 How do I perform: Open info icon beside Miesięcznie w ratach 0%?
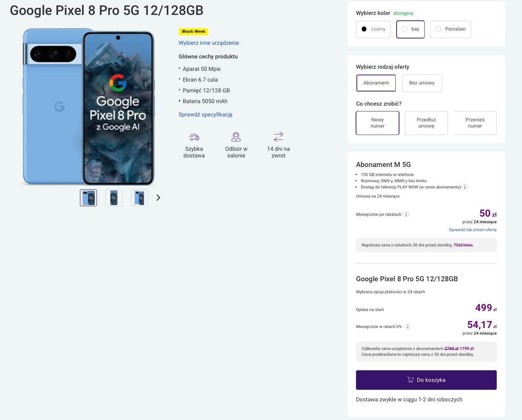coord(408,327)
